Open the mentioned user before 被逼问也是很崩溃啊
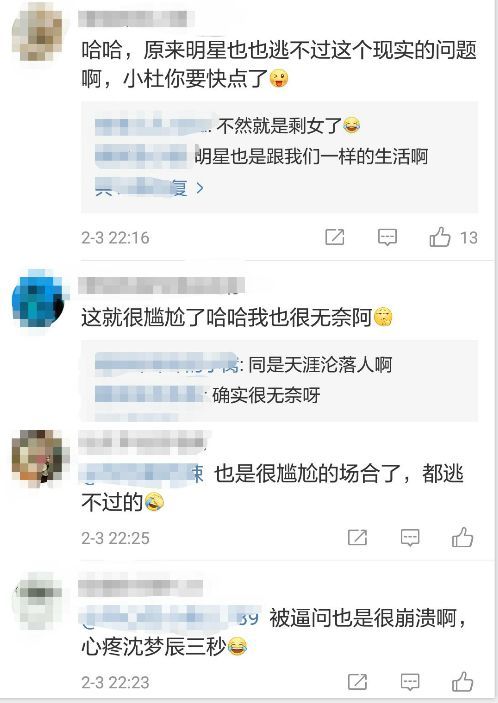Viewport: 498px width, 703px height. pos(170,617)
